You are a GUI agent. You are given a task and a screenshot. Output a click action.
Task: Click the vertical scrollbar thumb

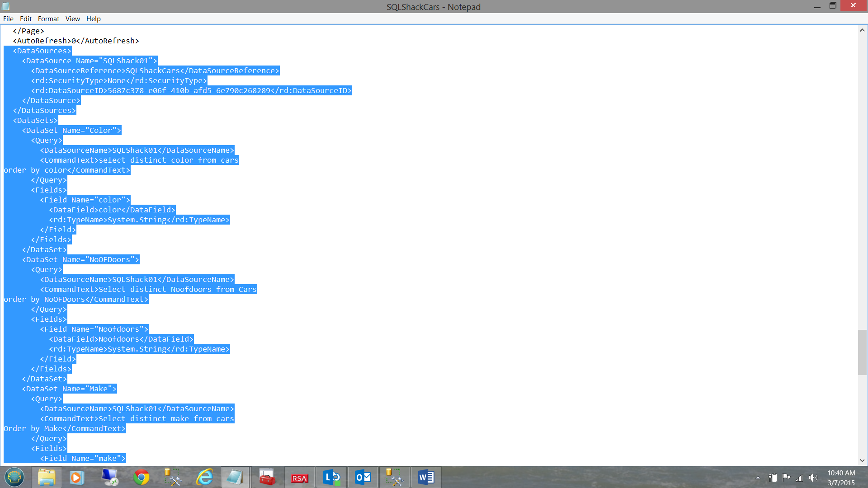(x=862, y=352)
